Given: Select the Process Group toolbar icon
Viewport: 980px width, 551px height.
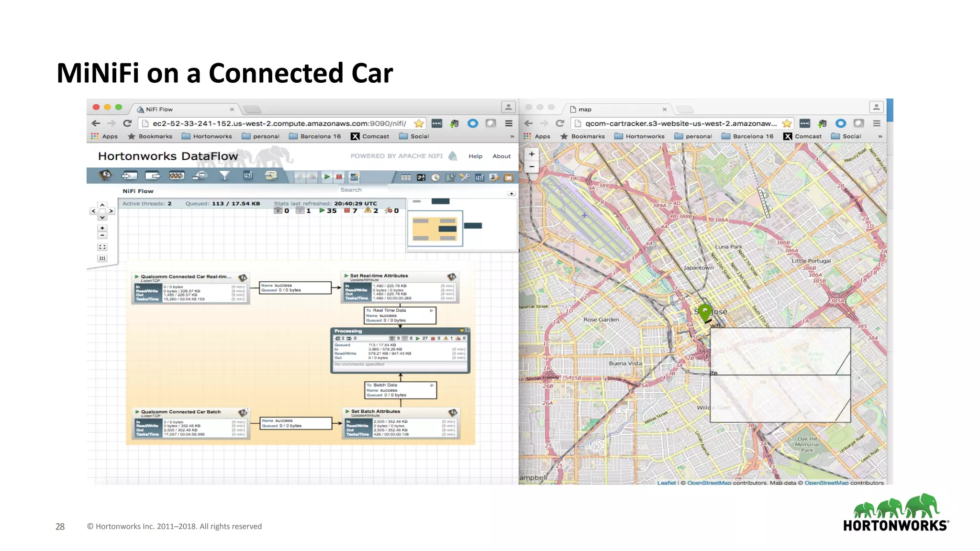Looking at the screenshot, I should tap(177, 176).
